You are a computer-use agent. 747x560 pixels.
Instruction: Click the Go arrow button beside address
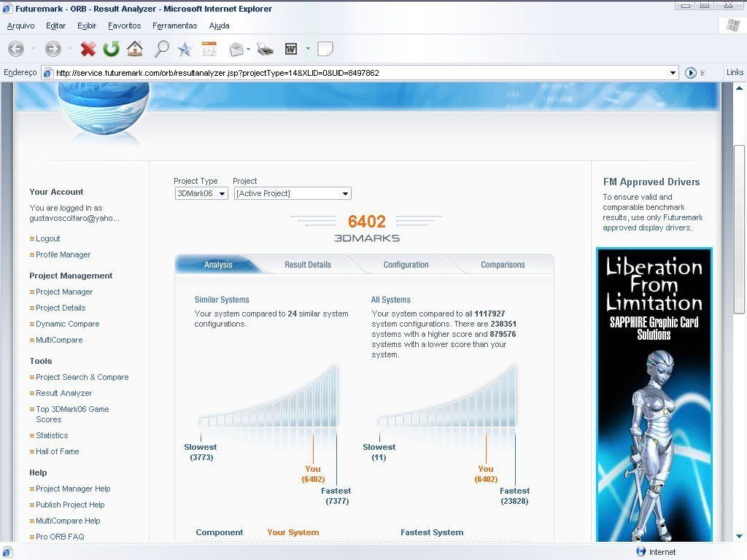(690, 73)
